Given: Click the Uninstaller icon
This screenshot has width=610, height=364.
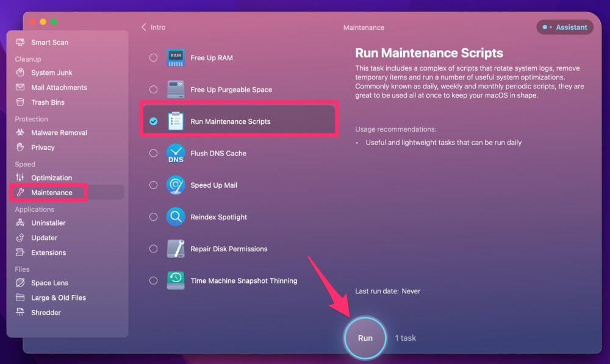Looking at the screenshot, I should coord(20,223).
